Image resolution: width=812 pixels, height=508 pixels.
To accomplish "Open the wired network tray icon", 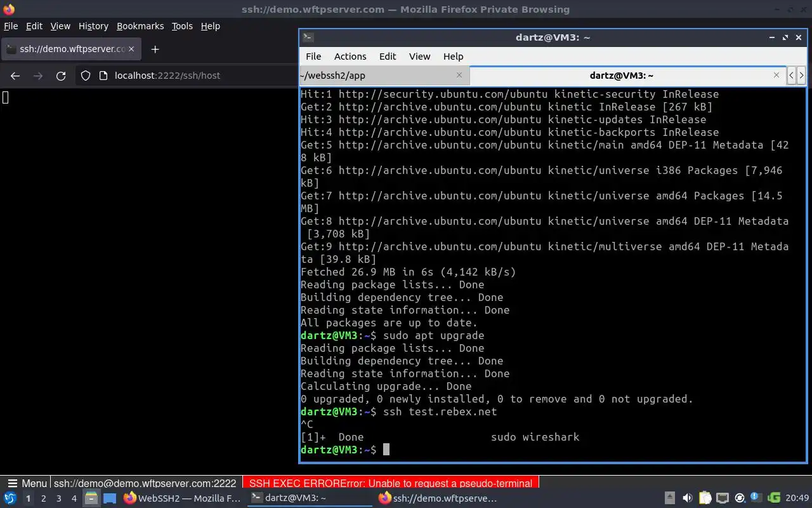I will 722,498.
